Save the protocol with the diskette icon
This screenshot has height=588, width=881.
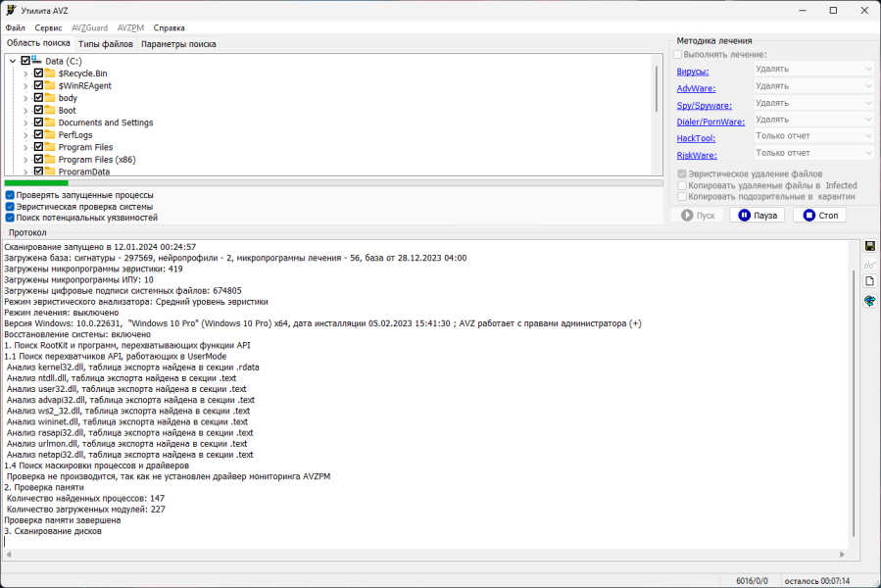(870, 246)
